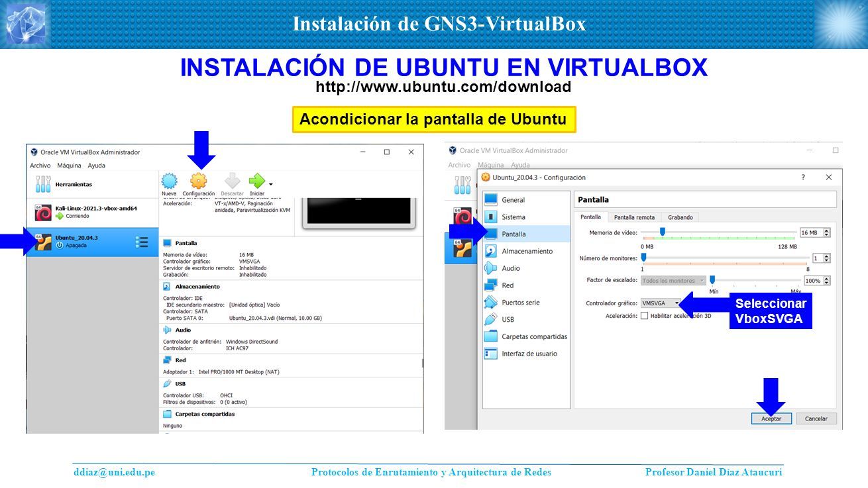Screen dimensions: 868x488
Task: Click the VM preview thumbnail
Action: click(x=358, y=213)
